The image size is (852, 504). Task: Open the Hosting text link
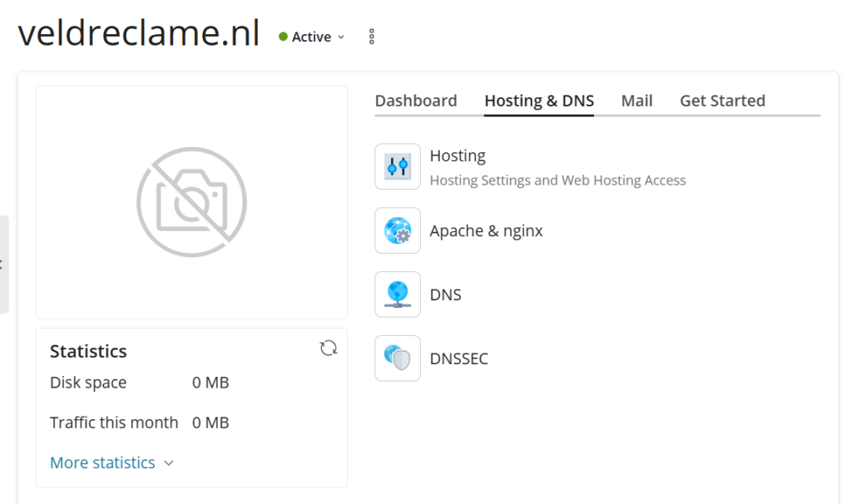[458, 156]
